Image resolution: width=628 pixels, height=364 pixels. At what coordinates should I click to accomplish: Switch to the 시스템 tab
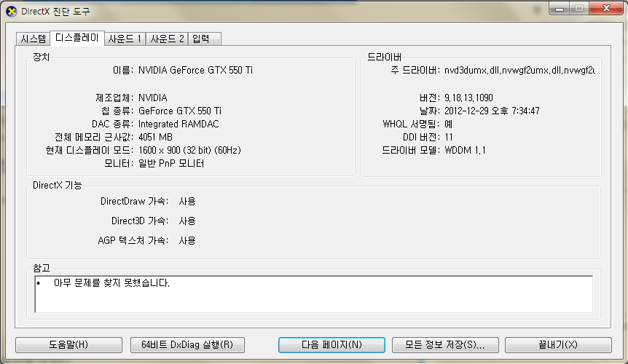point(34,39)
